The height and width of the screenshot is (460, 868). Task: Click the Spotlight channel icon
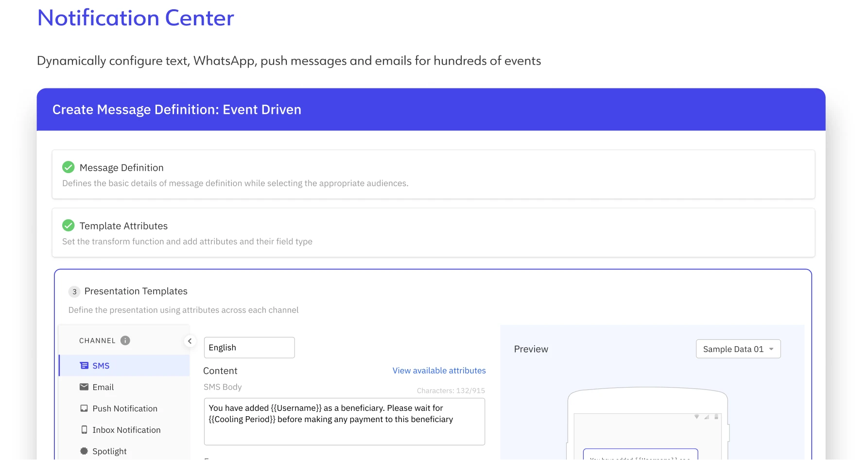84,451
